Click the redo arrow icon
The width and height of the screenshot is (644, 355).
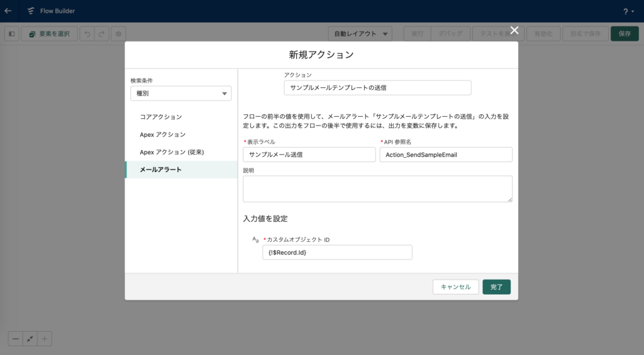pos(102,34)
